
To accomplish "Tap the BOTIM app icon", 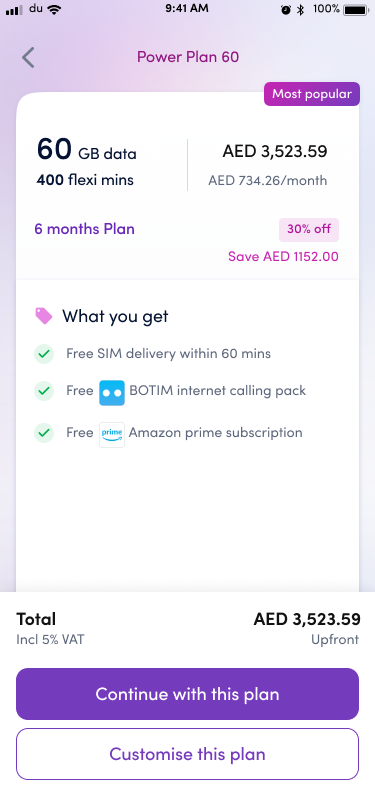I will [112, 393].
